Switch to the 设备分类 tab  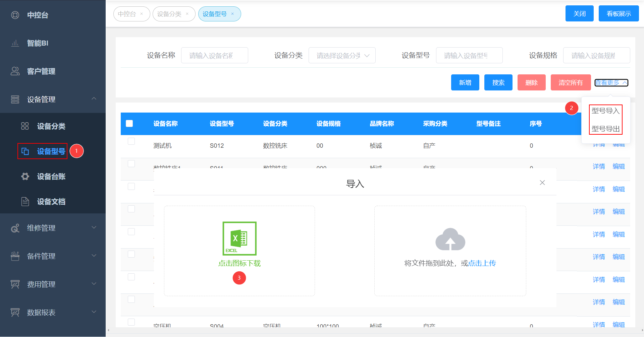[169, 14]
